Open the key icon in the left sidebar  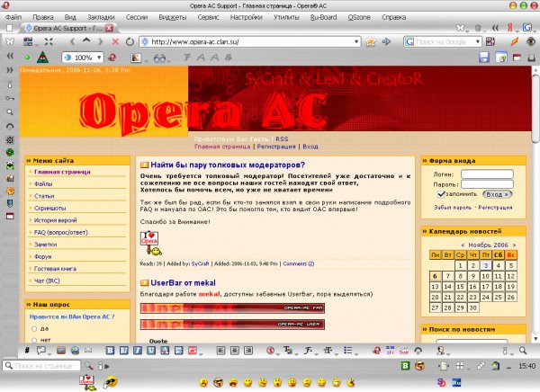tap(10, 98)
